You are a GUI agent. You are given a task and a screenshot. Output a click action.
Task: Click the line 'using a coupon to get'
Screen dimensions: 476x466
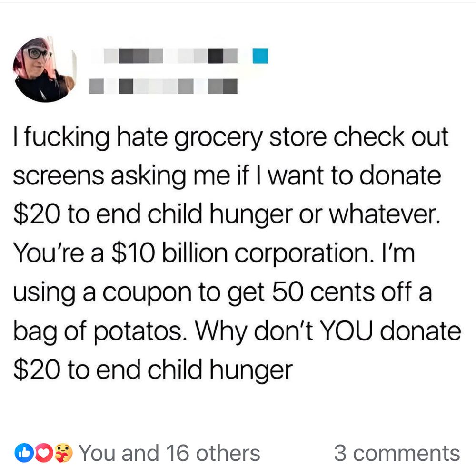139,292
